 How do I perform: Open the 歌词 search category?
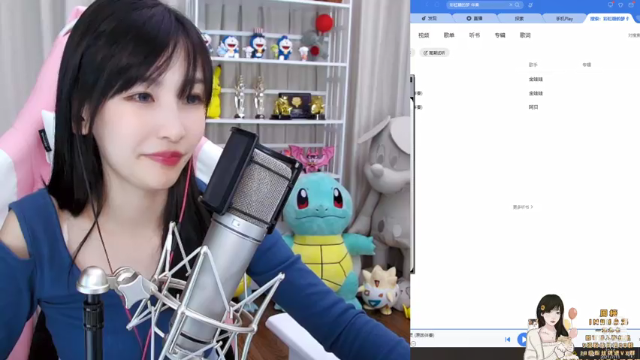click(x=525, y=36)
